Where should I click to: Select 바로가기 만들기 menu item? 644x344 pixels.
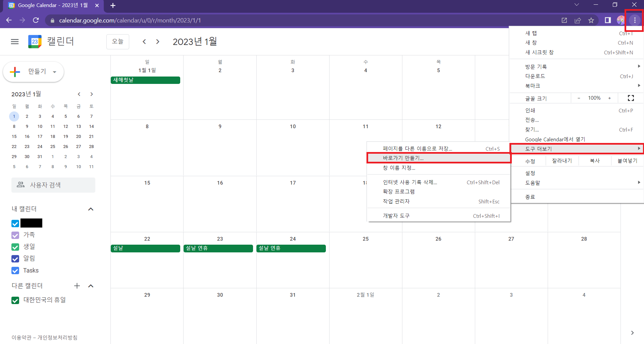tap(403, 158)
